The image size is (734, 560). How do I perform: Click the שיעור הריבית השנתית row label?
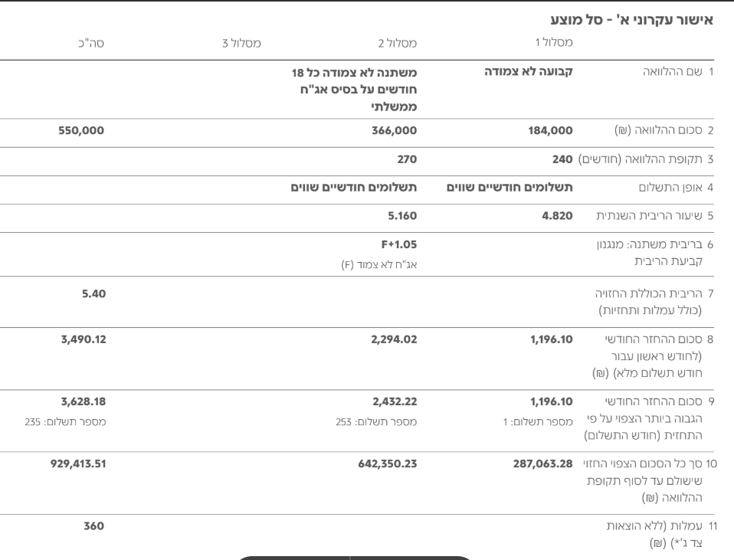(655, 215)
